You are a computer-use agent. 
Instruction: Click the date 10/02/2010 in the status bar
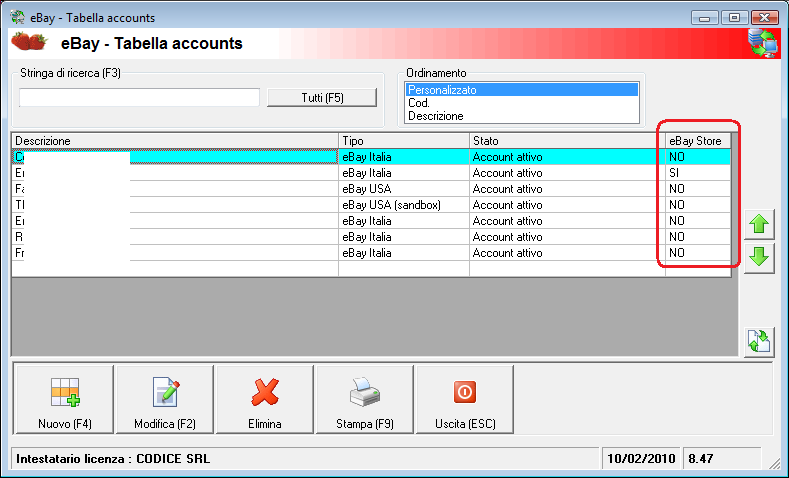[641, 458]
